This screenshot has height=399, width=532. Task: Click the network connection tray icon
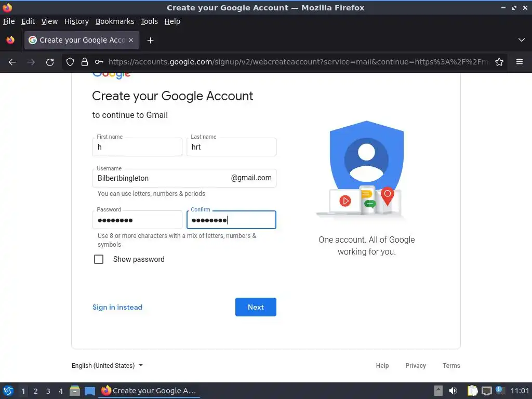(x=486, y=391)
